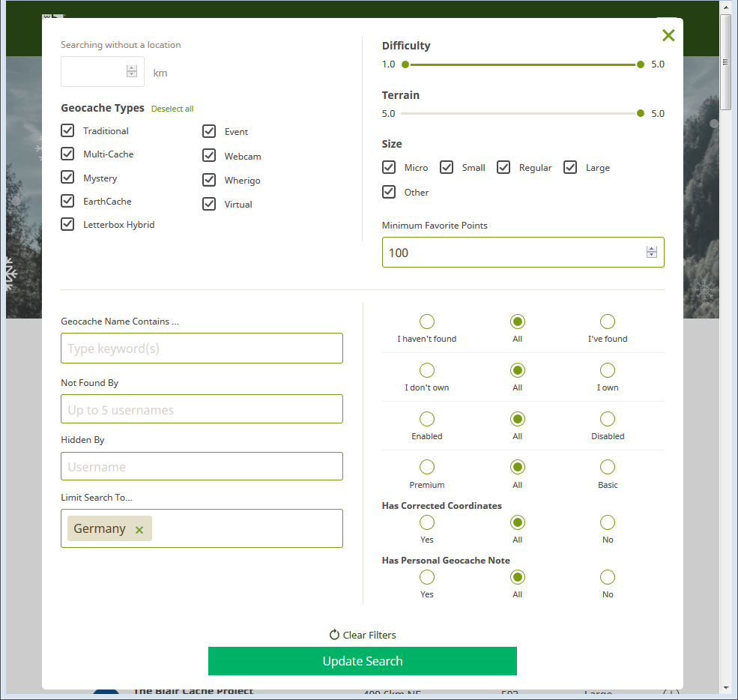Select All in the Premium/Basic row
This screenshot has width=738, height=700.
[x=518, y=467]
